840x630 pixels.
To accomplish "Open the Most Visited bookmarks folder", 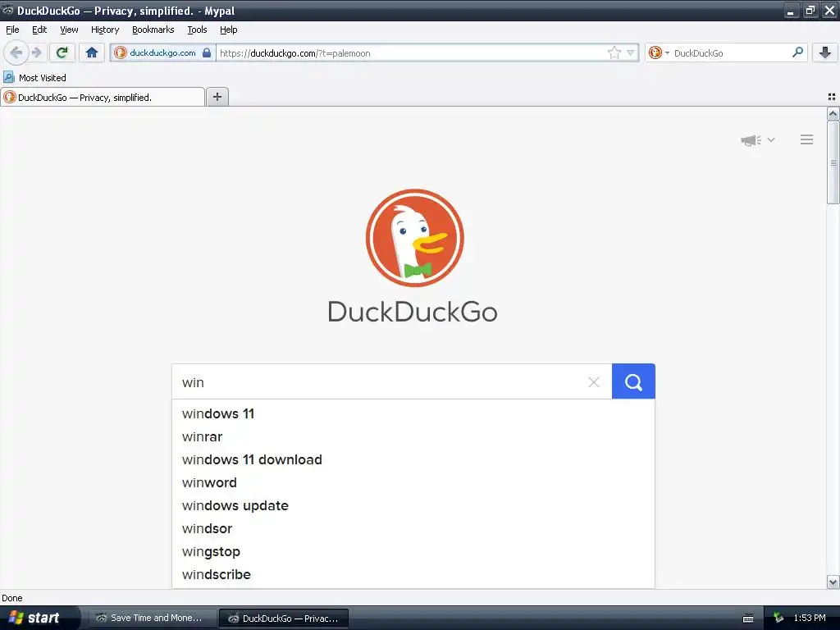I will pos(34,78).
